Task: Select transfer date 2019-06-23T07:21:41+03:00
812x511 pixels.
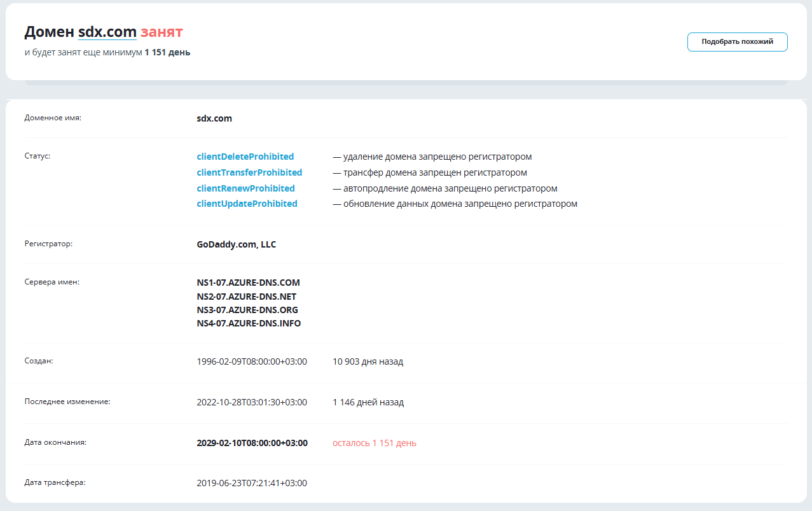Action: (252, 484)
